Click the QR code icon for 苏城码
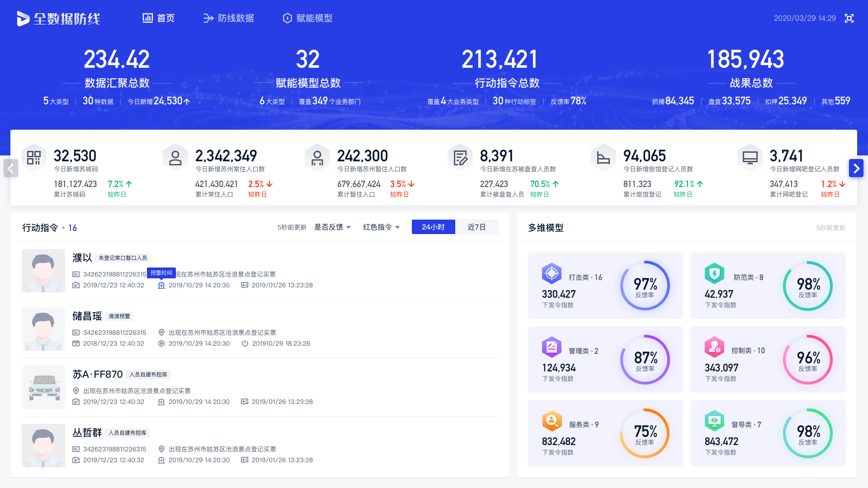The height and width of the screenshot is (488, 868). (34, 158)
